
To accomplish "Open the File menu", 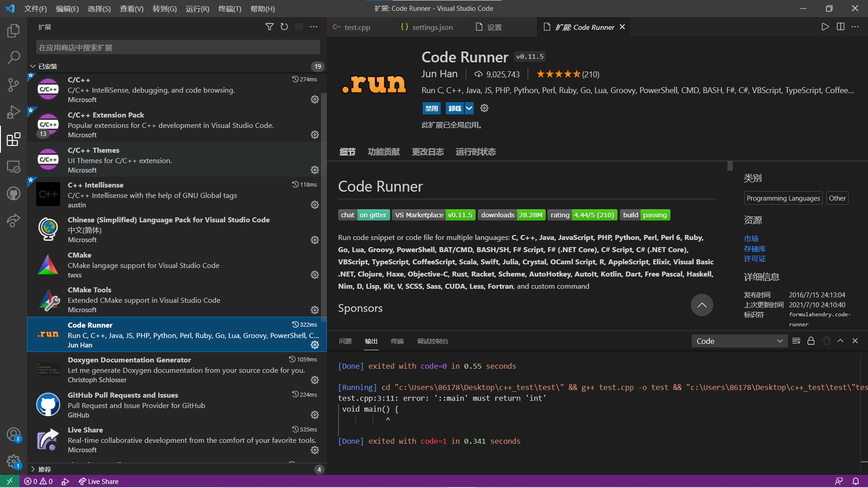I will 35,9.
